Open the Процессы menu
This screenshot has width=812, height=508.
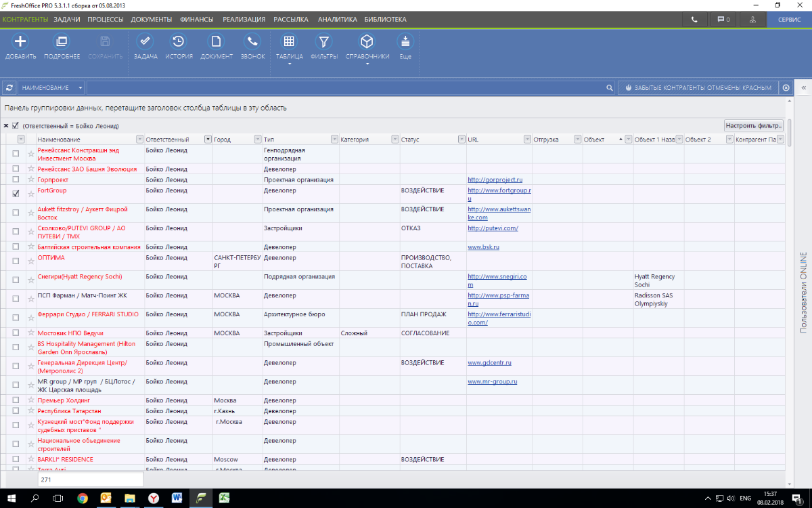tap(106, 20)
